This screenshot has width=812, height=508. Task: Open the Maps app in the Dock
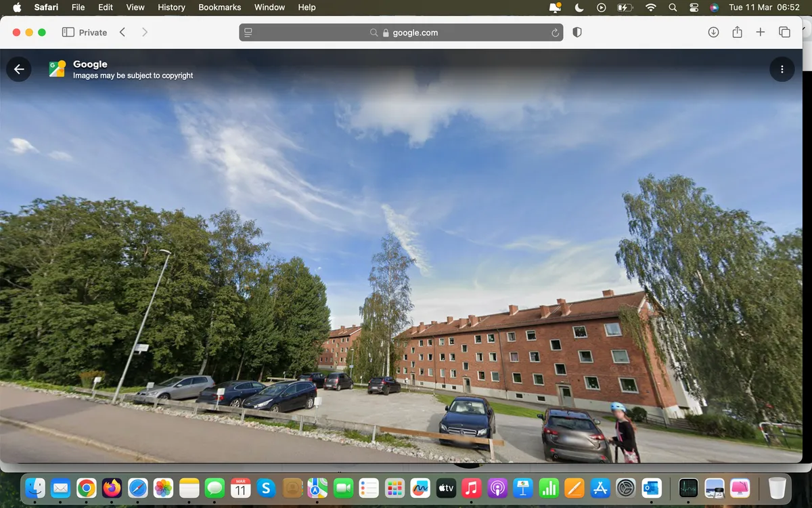tap(317, 488)
